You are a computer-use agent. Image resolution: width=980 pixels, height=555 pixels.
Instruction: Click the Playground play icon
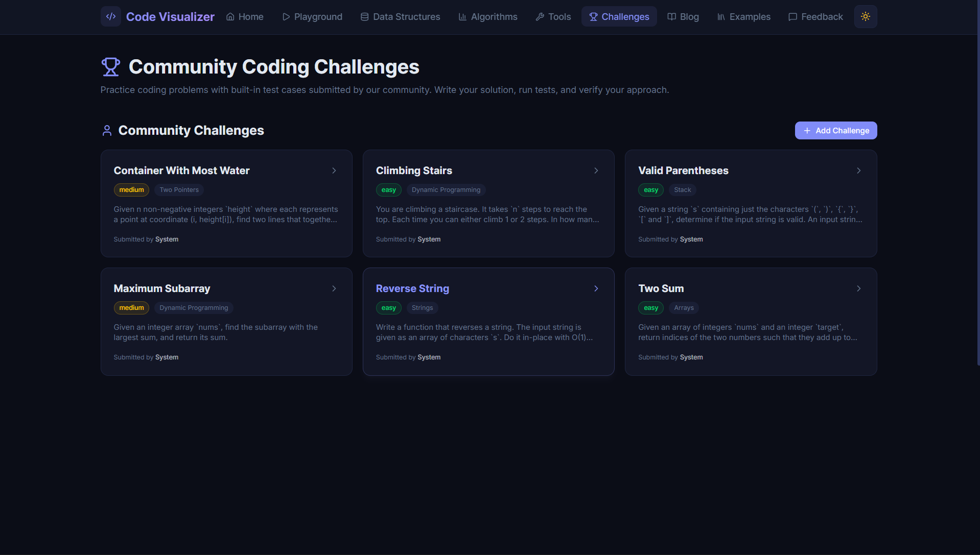(286, 17)
